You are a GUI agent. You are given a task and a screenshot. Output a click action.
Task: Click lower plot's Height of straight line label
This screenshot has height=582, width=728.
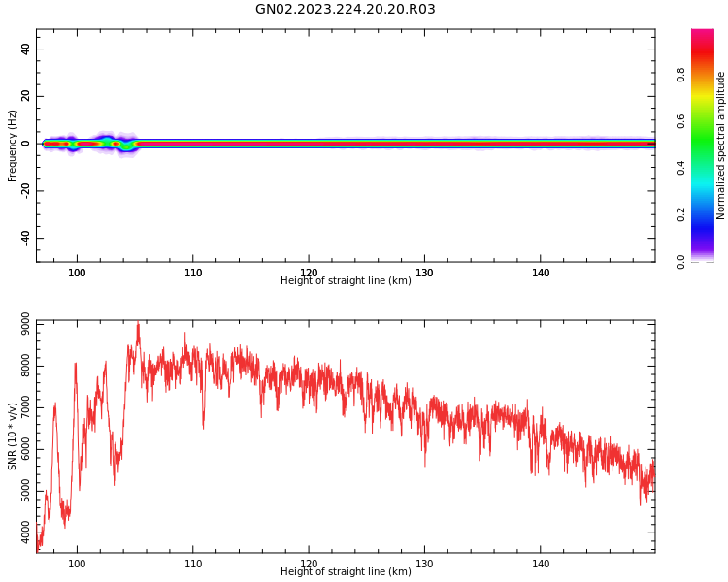click(x=346, y=571)
